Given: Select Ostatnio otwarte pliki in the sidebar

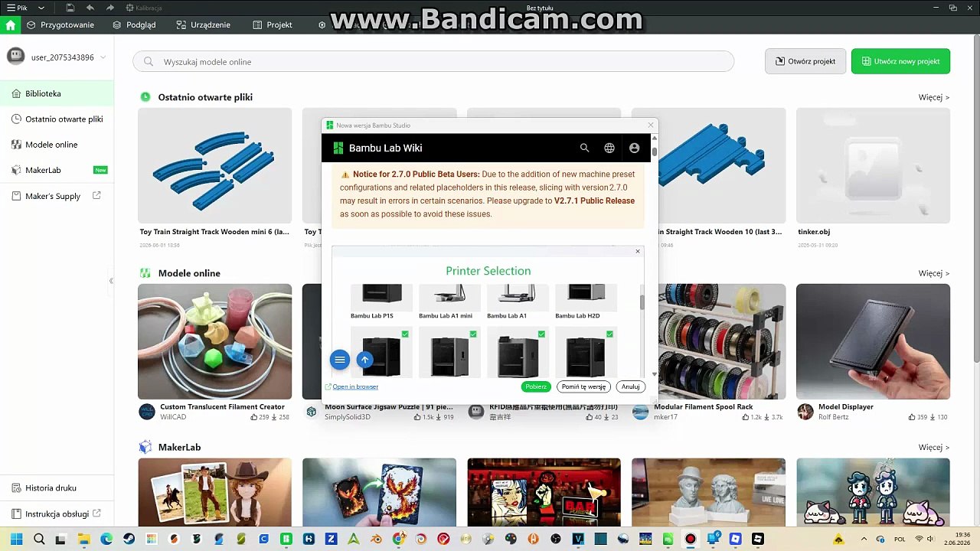Looking at the screenshot, I should point(57,119).
